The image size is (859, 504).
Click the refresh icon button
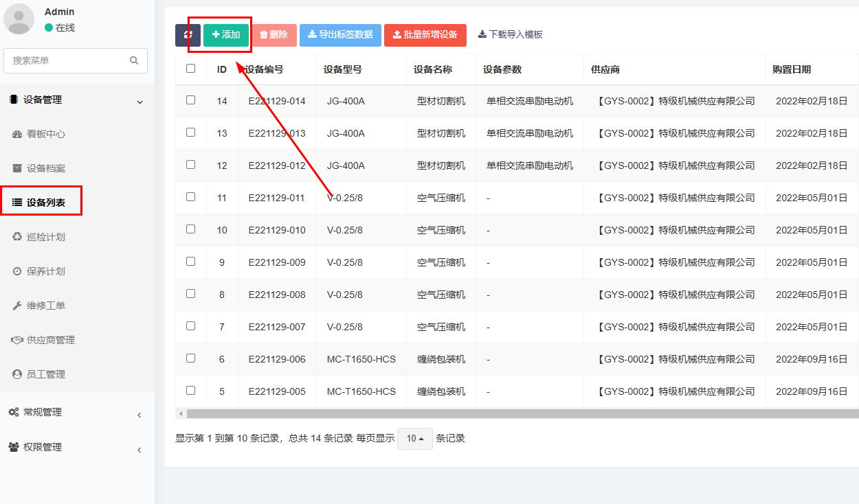coord(188,35)
